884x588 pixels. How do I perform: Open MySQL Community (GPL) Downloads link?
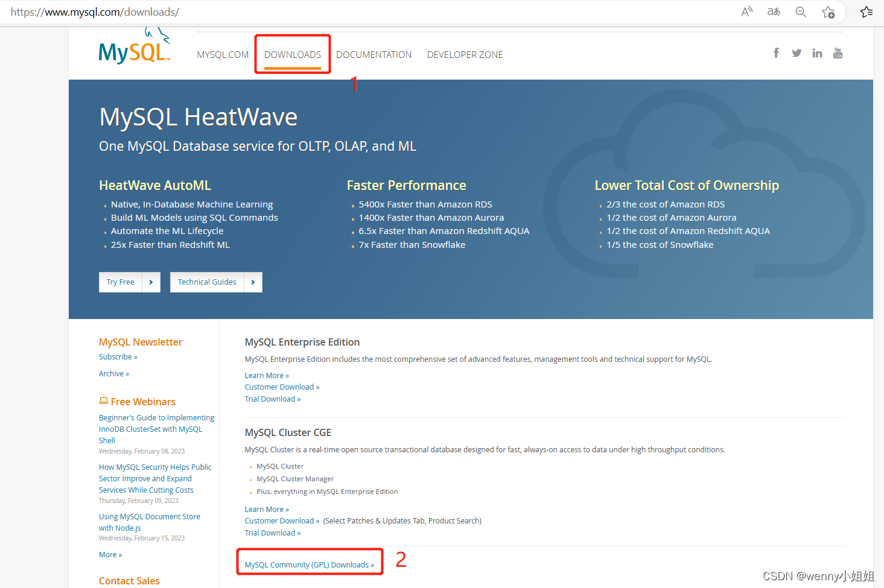pyautogui.click(x=310, y=565)
